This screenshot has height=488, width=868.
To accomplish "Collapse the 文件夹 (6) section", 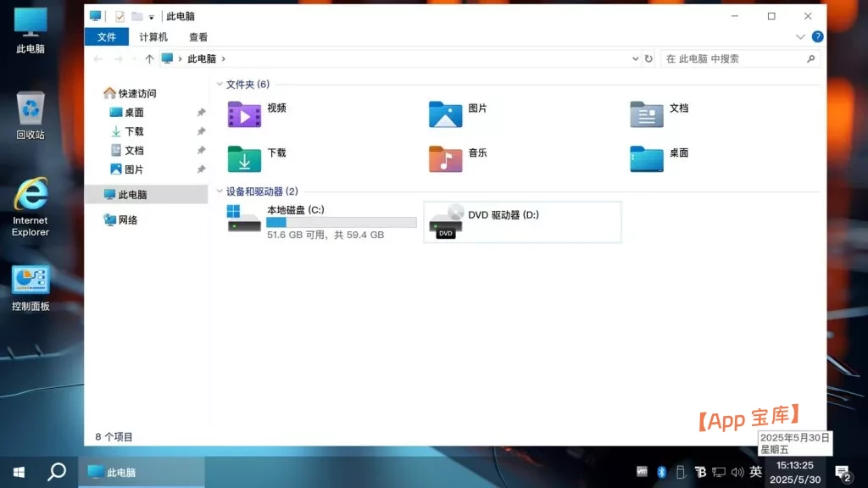I will pos(220,84).
